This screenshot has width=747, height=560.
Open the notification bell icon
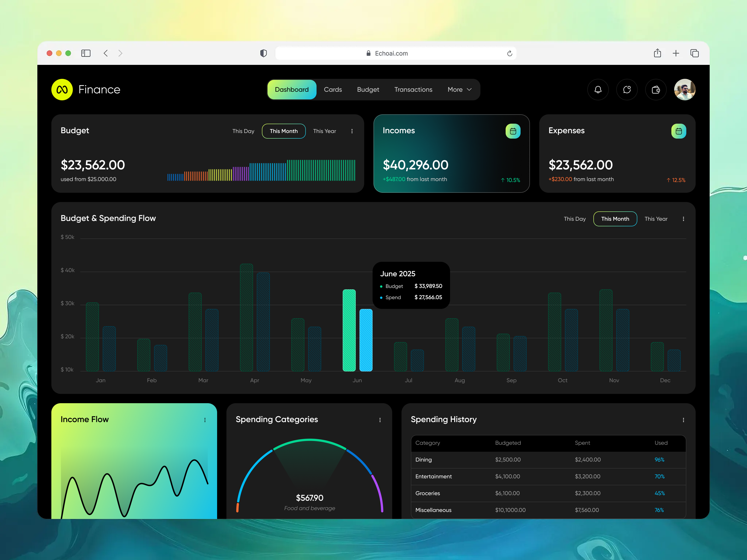pos(598,89)
